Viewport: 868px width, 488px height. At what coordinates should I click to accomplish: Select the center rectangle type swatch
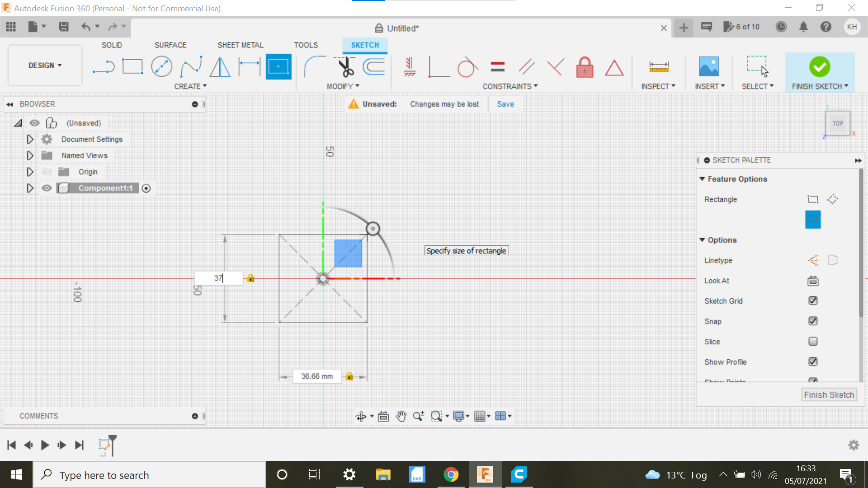(812, 219)
